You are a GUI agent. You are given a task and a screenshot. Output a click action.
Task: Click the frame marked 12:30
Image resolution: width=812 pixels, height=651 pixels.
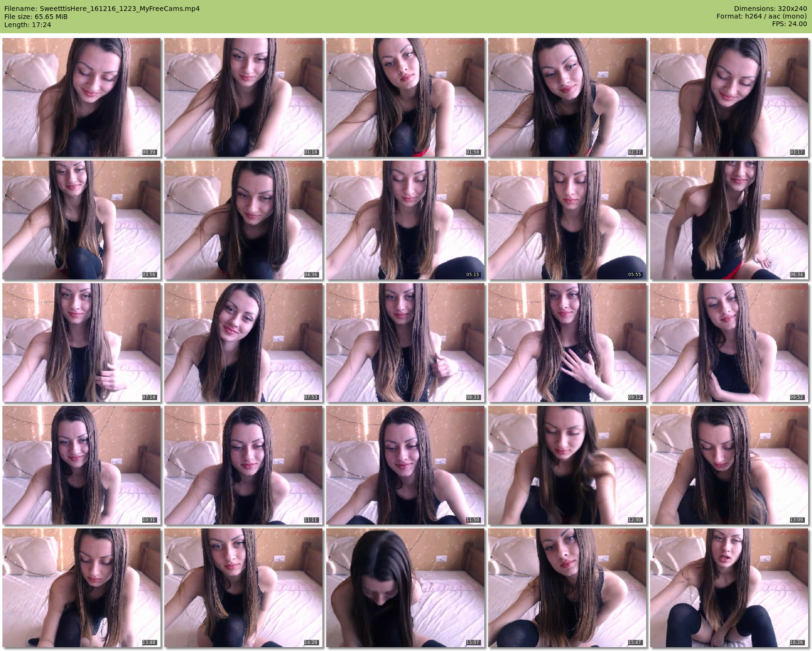tap(567, 465)
